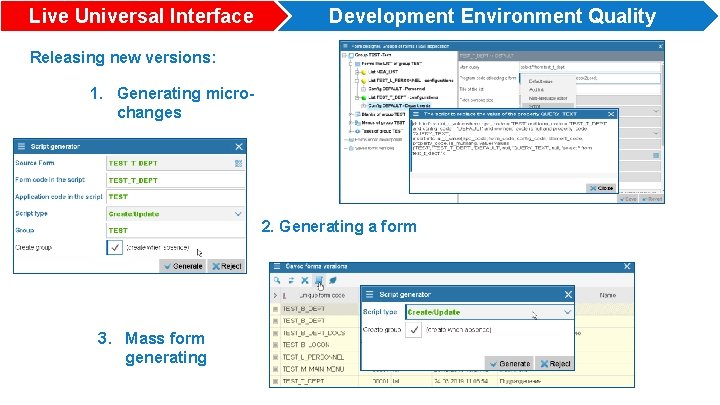Click the search magnifier toolbar icon

(277, 280)
